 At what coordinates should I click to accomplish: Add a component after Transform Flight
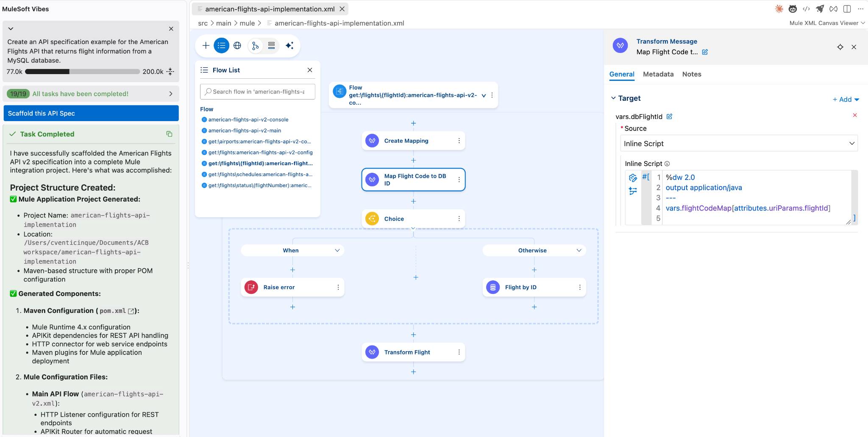(x=413, y=372)
